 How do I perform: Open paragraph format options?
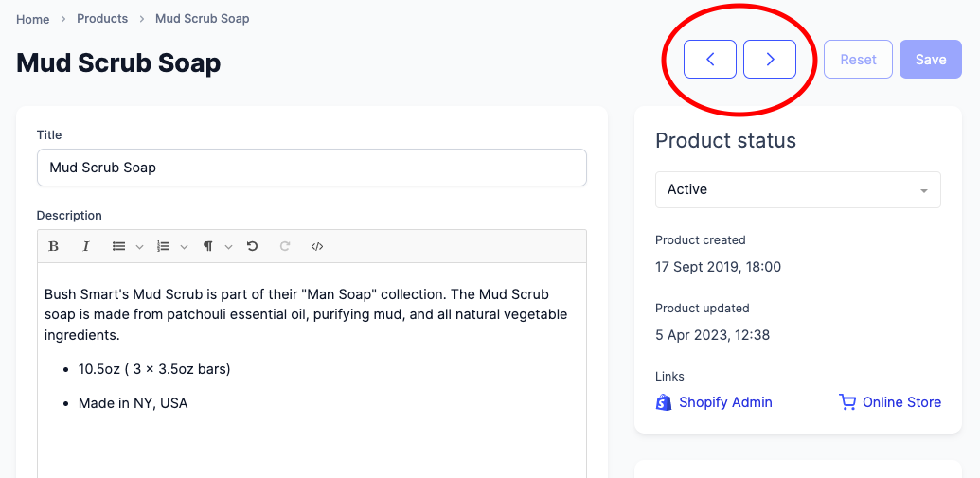(208, 246)
